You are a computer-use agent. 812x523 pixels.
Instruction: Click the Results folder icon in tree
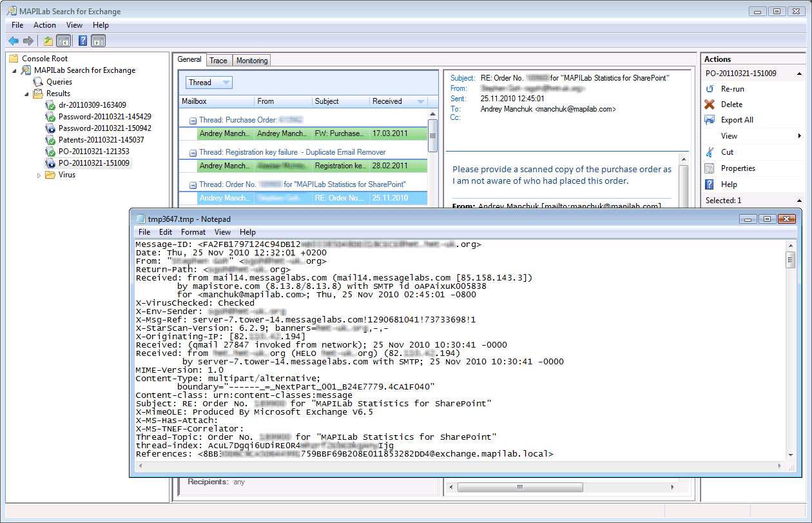pyautogui.click(x=39, y=94)
